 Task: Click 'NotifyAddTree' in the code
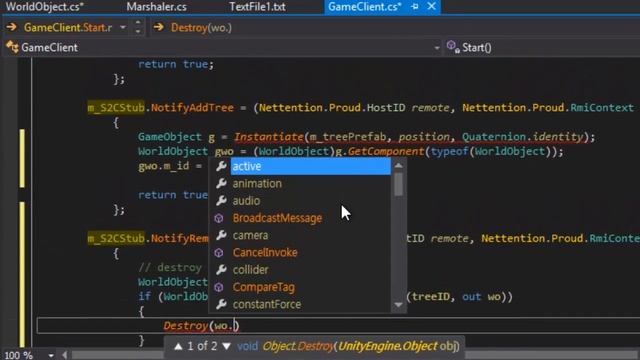tap(192, 108)
